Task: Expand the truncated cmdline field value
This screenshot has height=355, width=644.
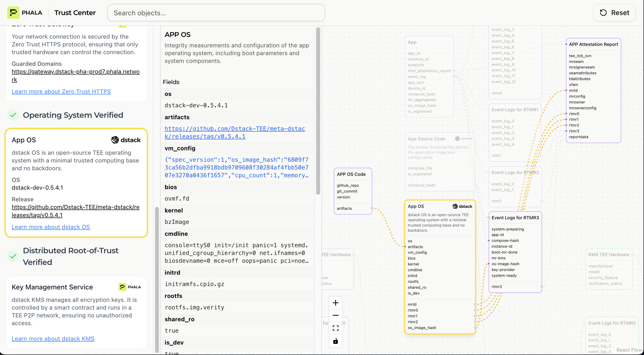Action: (x=236, y=253)
